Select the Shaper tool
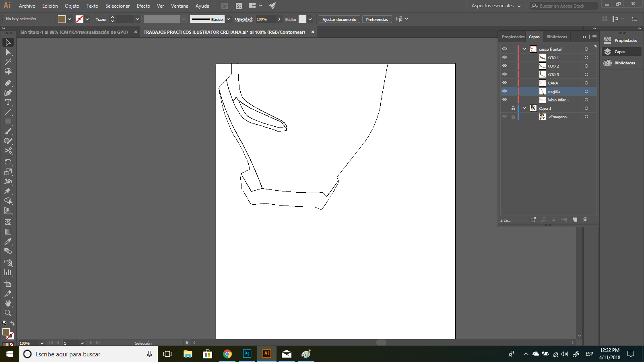The width and height of the screenshot is (644, 362). pos(8,141)
